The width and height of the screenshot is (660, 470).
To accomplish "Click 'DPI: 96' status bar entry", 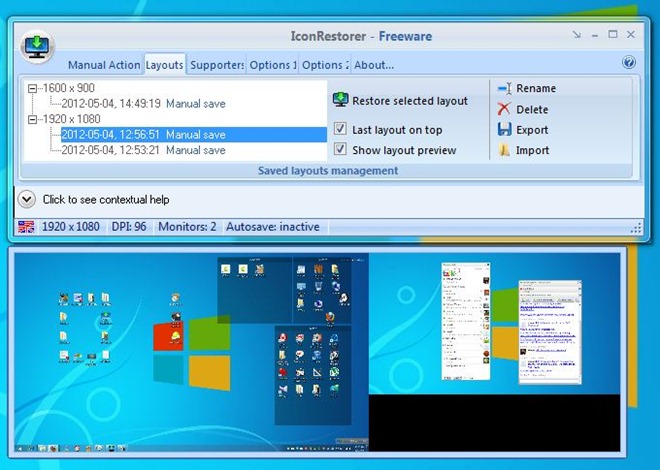I will tap(129, 227).
